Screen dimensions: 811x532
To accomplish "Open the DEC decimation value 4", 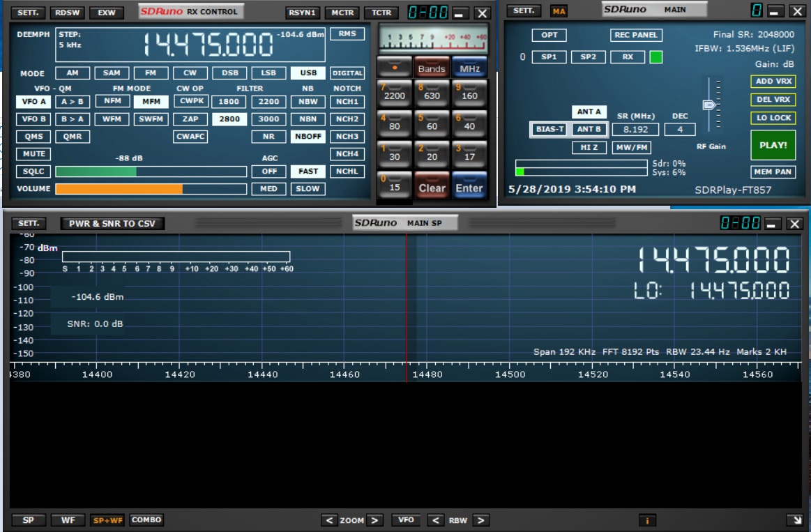I will pos(680,130).
